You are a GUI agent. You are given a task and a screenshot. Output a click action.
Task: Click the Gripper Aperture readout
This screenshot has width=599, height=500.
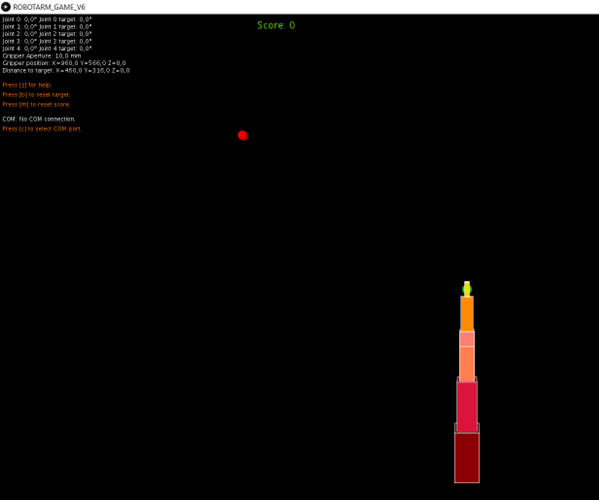[42, 56]
